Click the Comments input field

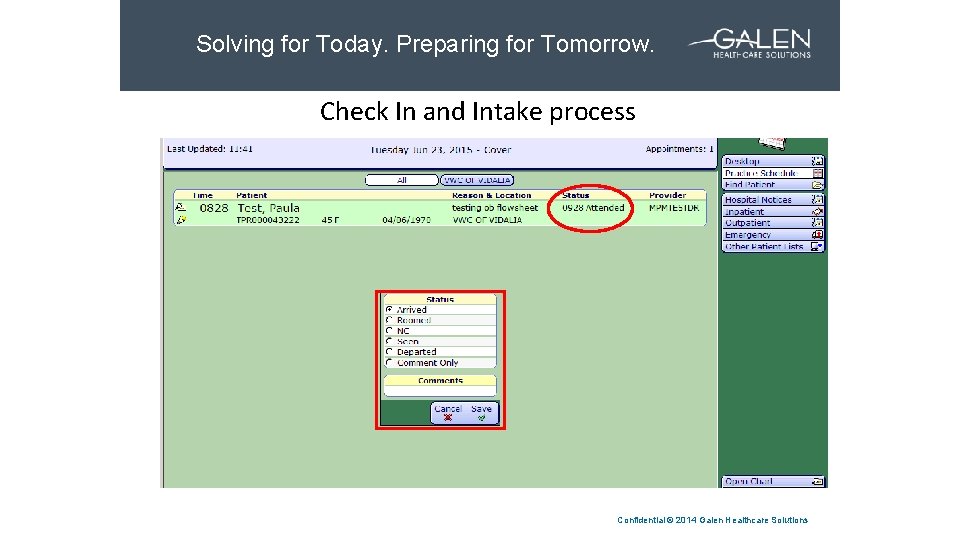[x=440, y=391]
